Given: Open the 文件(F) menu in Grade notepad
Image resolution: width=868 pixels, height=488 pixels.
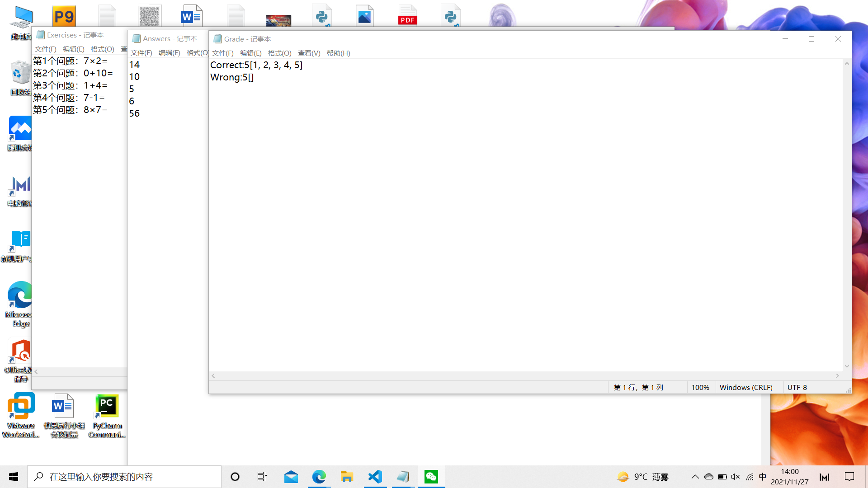Looking at the screenshot, I should click(x=222, y=53).
